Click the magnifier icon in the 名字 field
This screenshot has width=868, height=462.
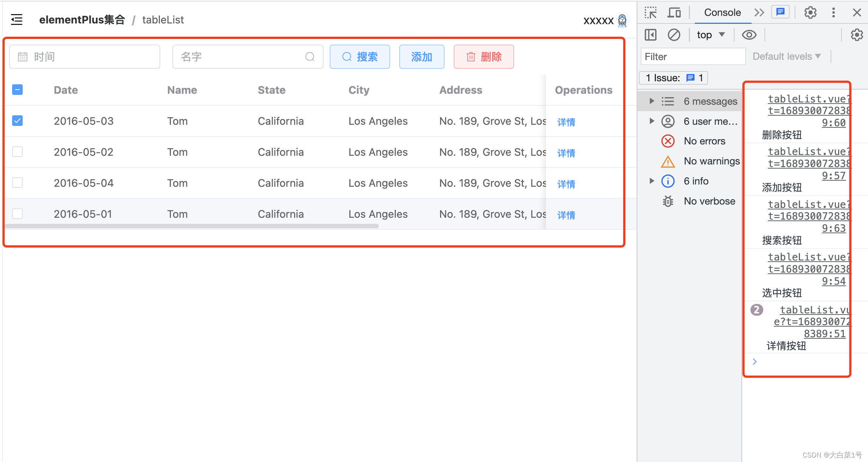pyautogui.click(x=310, y=57)
